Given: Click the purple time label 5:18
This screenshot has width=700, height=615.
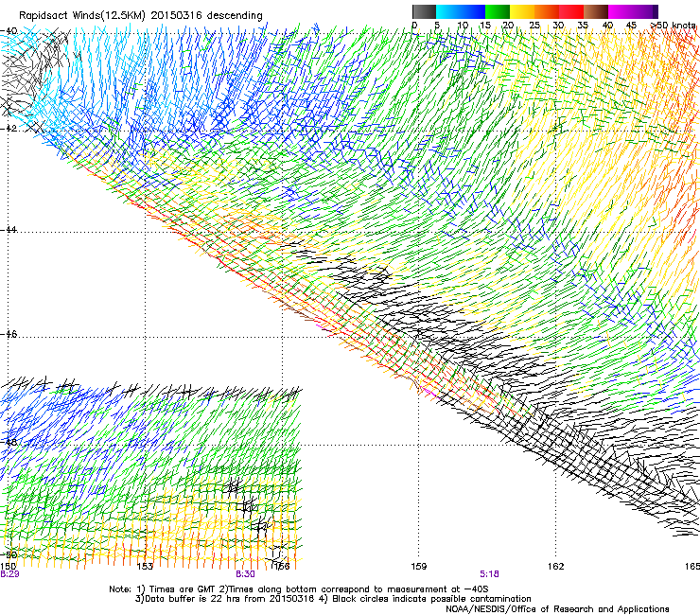Looking at the screenshot, I should [x=489, y=574].
